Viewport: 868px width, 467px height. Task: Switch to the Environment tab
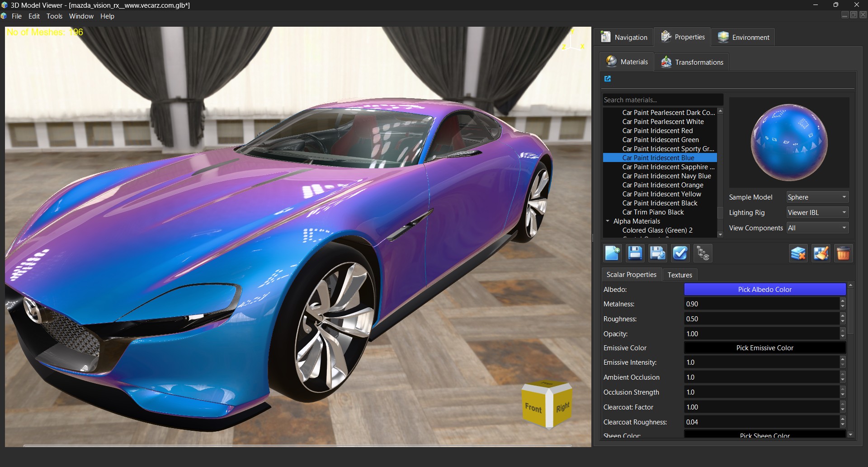click(743, 37)
